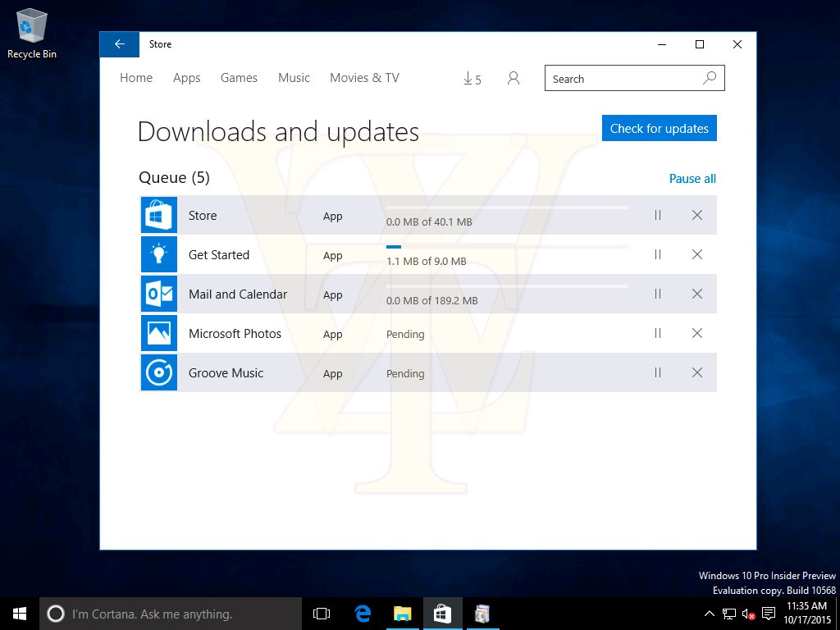The width and height of the screenshot is (840, 630).
Task: Click Check for updates button
Action: point(659,128)
